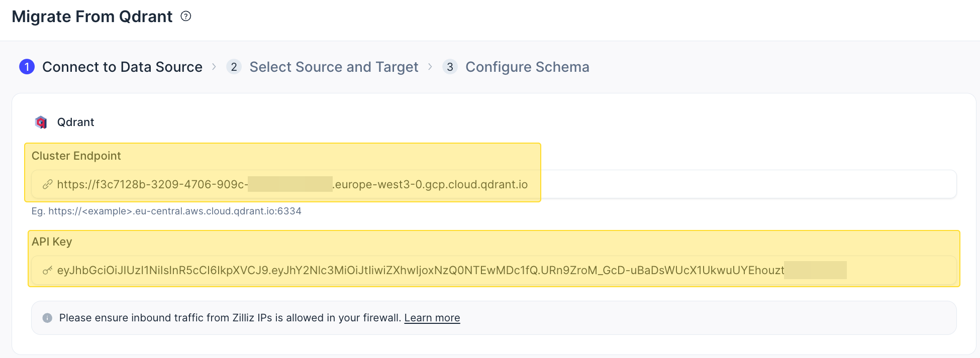Click the Qdrant logo icon
The height and width of the screenshot is (358, 980).
click(41, 122)
